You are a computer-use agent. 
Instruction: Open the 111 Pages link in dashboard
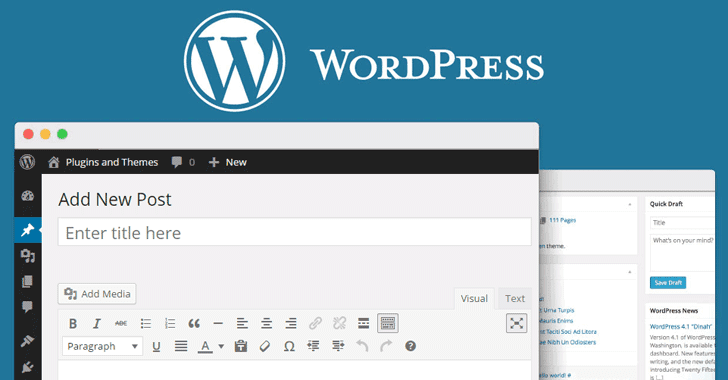click(x=562, y=220)
